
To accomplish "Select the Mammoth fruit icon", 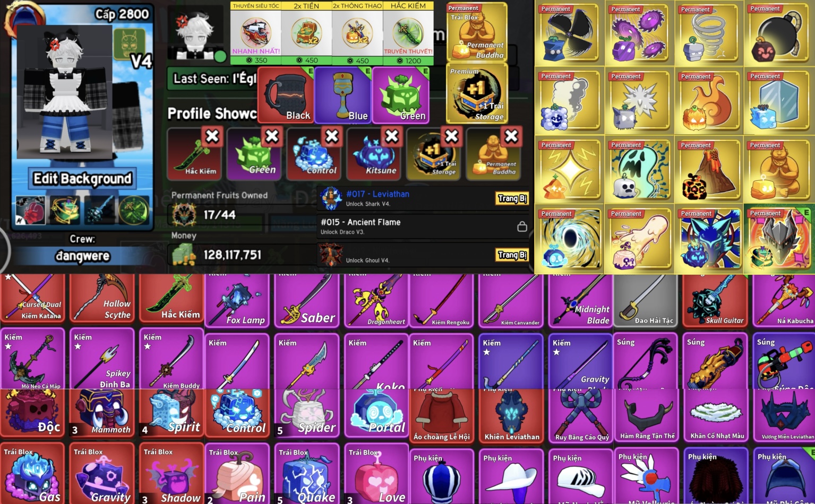I will tap(104, 412).
